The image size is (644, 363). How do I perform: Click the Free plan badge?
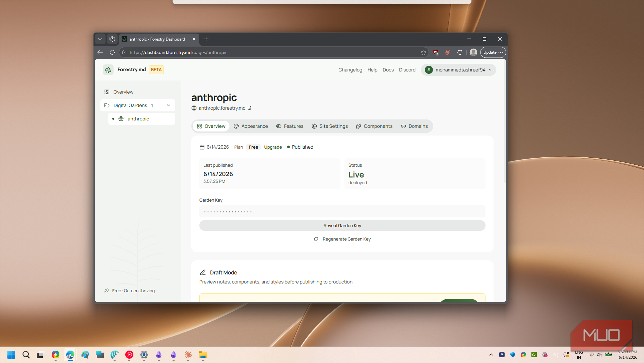[253, 147]
